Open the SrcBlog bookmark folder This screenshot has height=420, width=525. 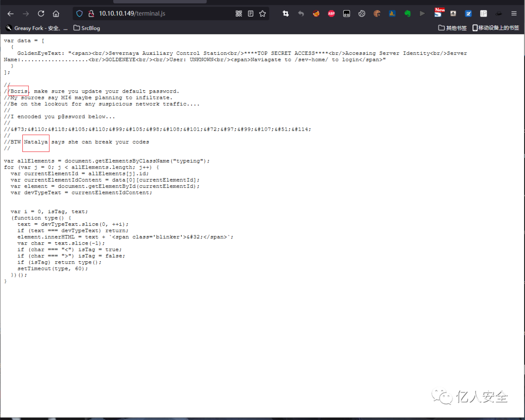87,28
